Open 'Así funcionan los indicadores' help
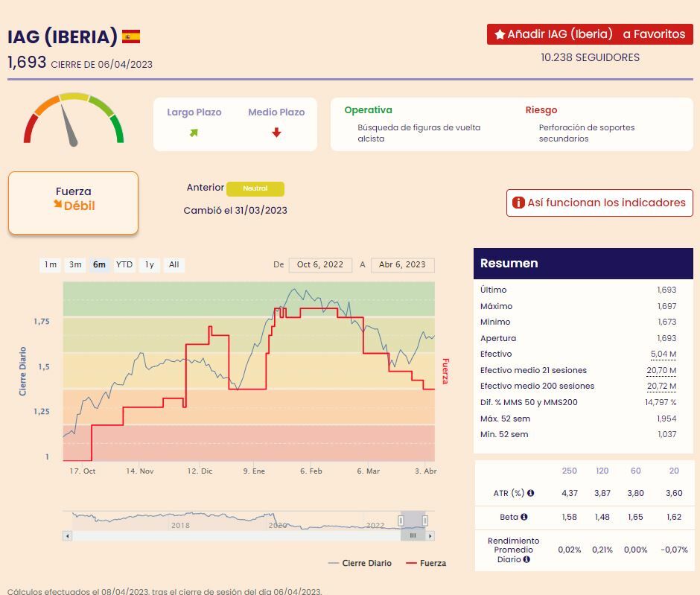700x595 pixels. coord(599,203)
